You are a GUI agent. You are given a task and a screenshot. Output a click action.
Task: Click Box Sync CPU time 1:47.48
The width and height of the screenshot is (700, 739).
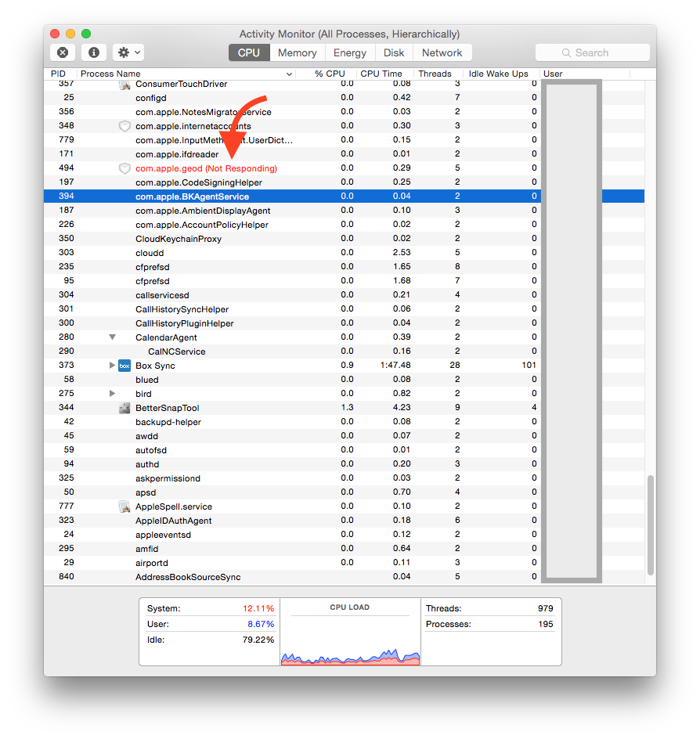395,366
